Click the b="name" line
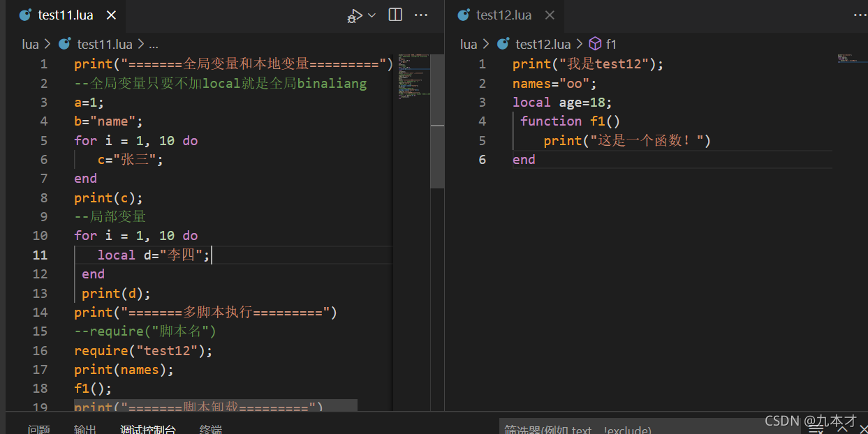868x434 pixels. pos(108,121)
